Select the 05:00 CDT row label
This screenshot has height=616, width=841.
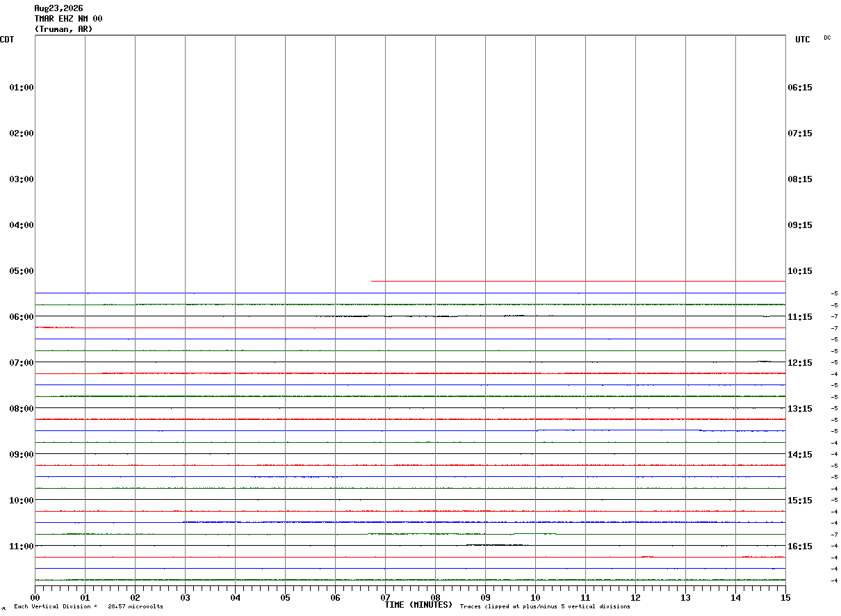pos(22,271)
